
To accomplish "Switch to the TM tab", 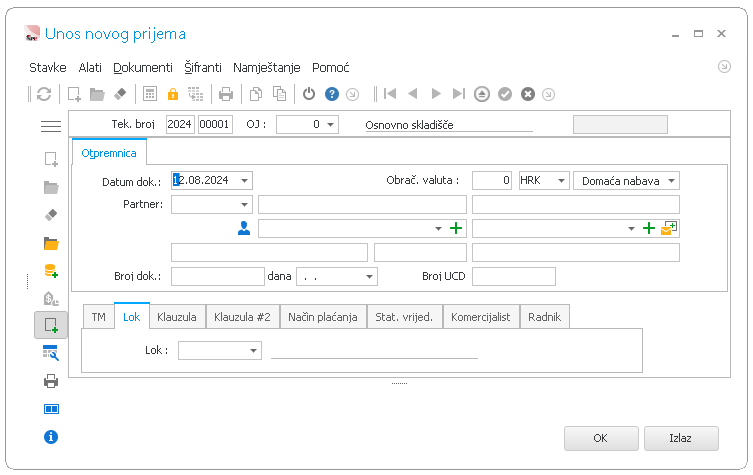I will 98,317.
